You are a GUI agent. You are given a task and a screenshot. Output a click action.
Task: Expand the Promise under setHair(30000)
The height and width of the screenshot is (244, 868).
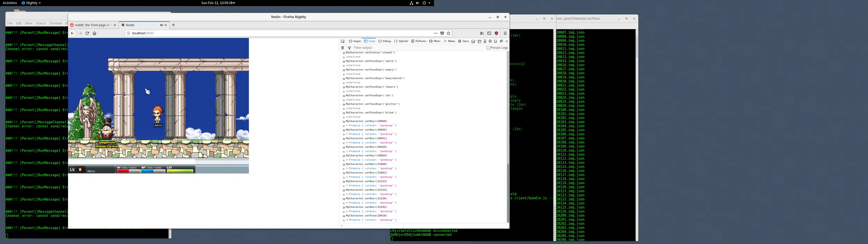(347, 126)
